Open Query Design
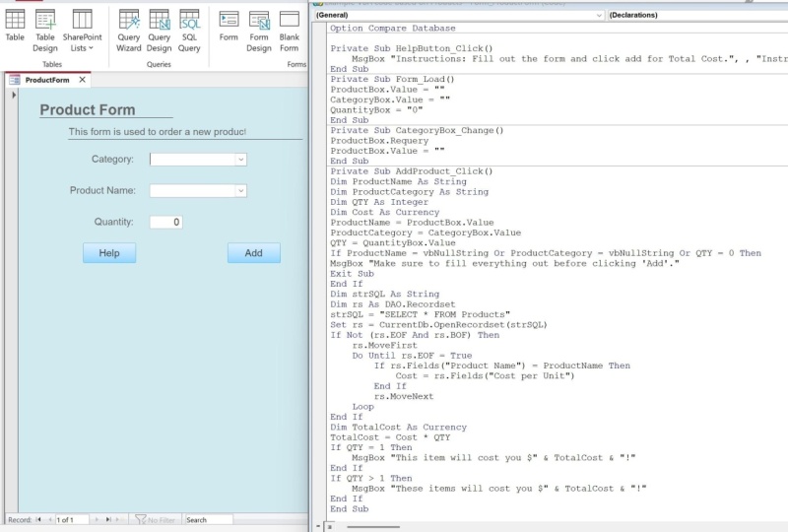788x532 pixels. point(159,31)
